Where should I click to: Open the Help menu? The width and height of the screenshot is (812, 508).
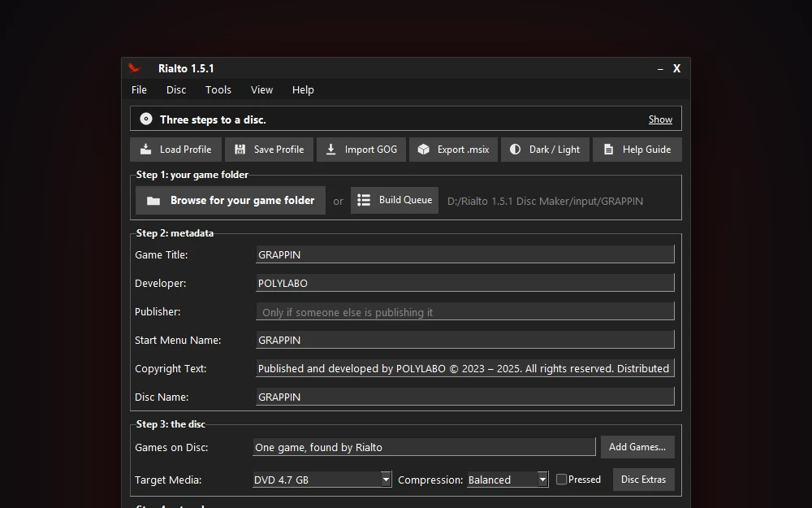[303, 89]
